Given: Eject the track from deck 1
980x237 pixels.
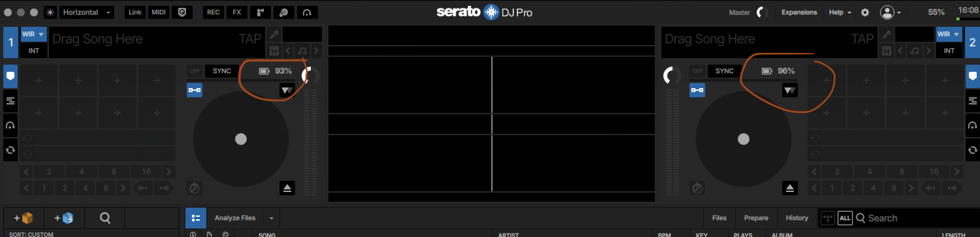Looking at the screenshot, I should [x=287, y=188].
